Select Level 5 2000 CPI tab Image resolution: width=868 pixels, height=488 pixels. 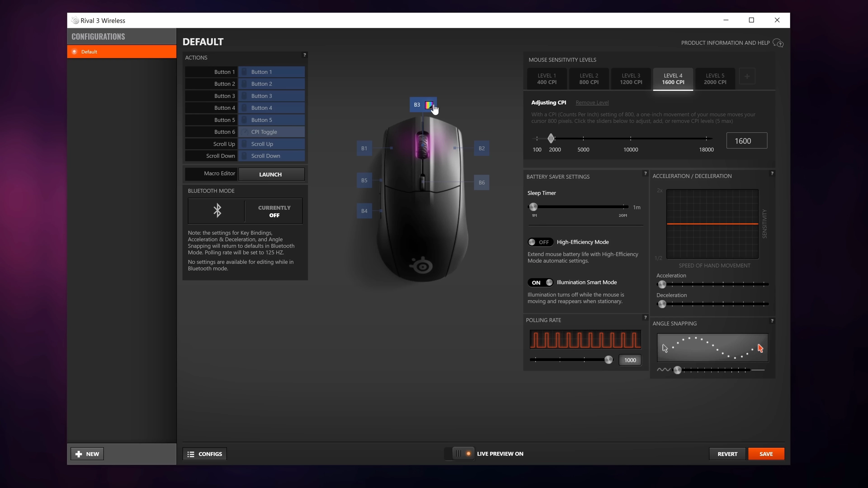tap(715, 79)
